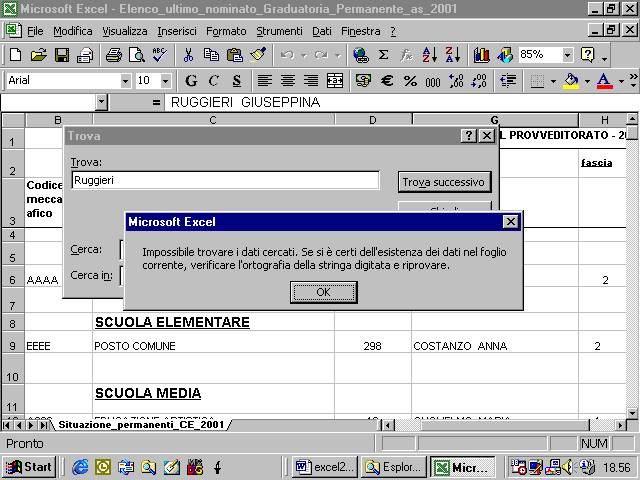Click the Decrease Indent icon

[x=508, y=81]
